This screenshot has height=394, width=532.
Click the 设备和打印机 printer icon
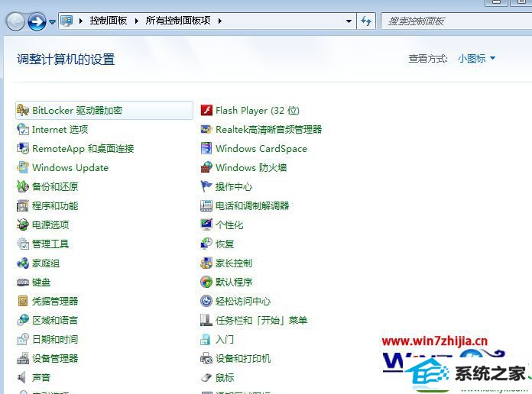pyautogui.click(x=206, y=358)
